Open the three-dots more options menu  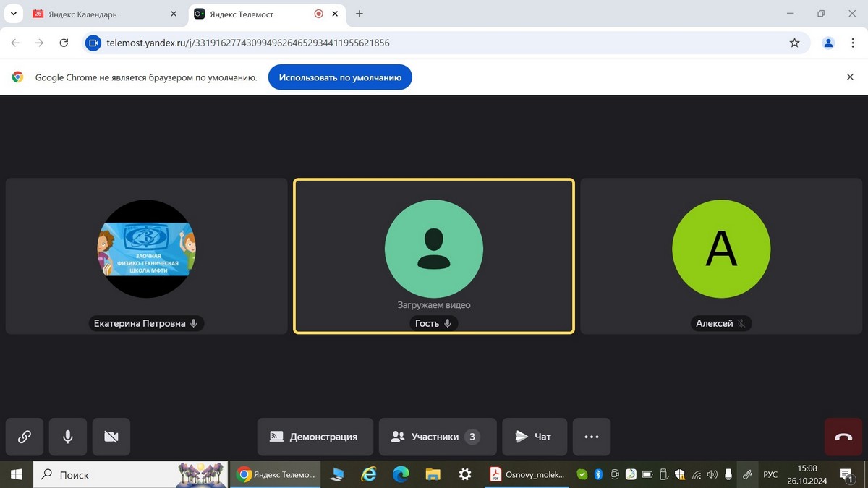pyautogui.click(x=592, y=437)
